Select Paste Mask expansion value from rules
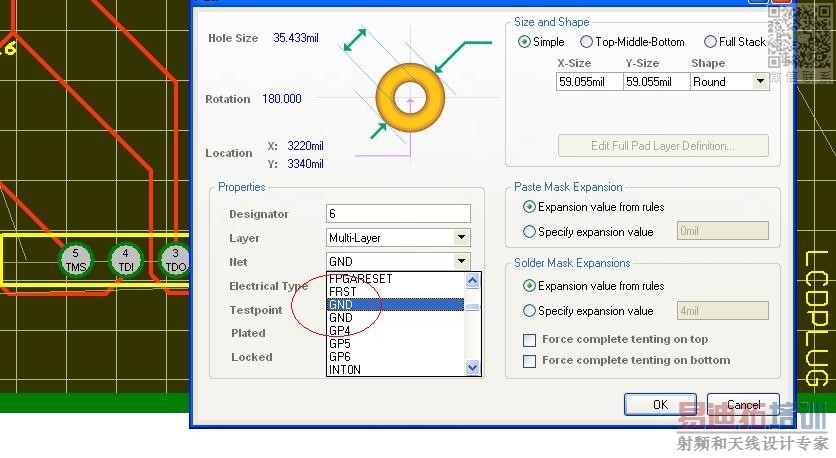836x458 pixels. (x=593, y=207)
